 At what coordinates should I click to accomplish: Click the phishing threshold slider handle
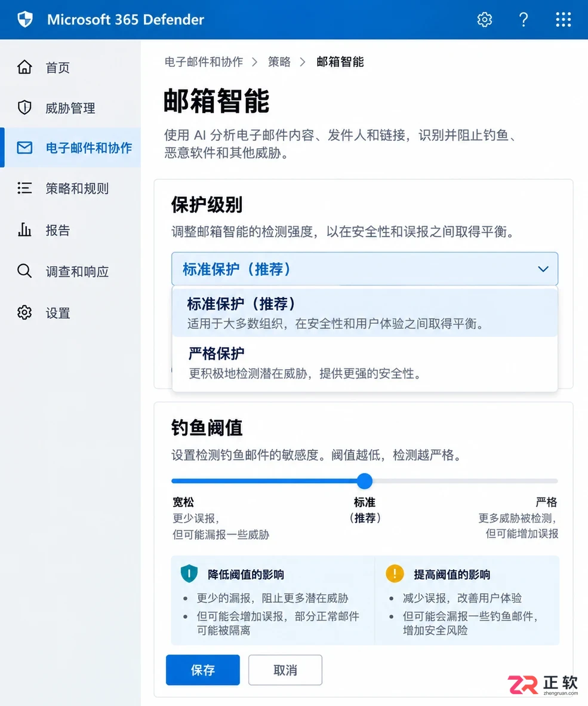click(364, 481)
